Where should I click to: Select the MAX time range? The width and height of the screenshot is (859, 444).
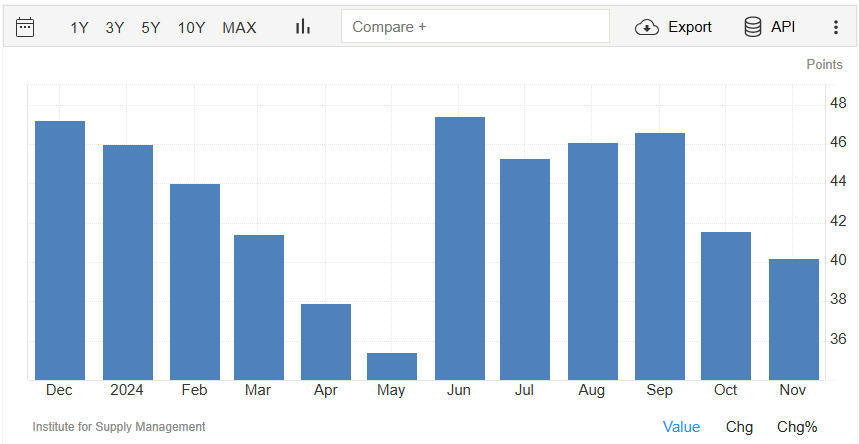click(x=239, y=27)
